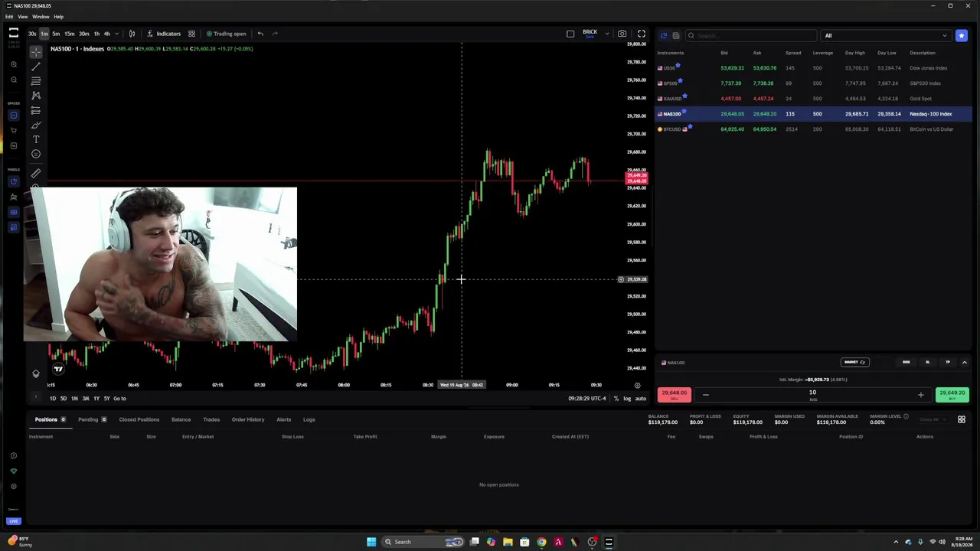Viewport: 980px width, 551px height.
Task: Open the forecasting and measurement tools
Action: [x=36, y=110]
